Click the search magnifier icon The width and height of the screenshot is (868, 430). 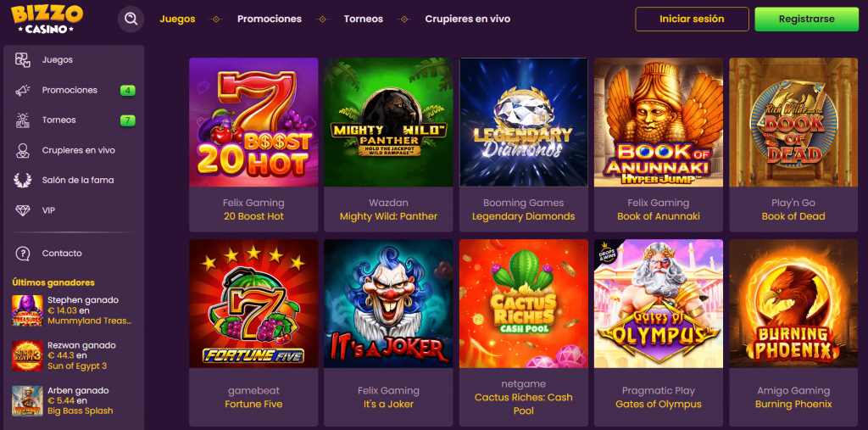(x=131, y=19)
